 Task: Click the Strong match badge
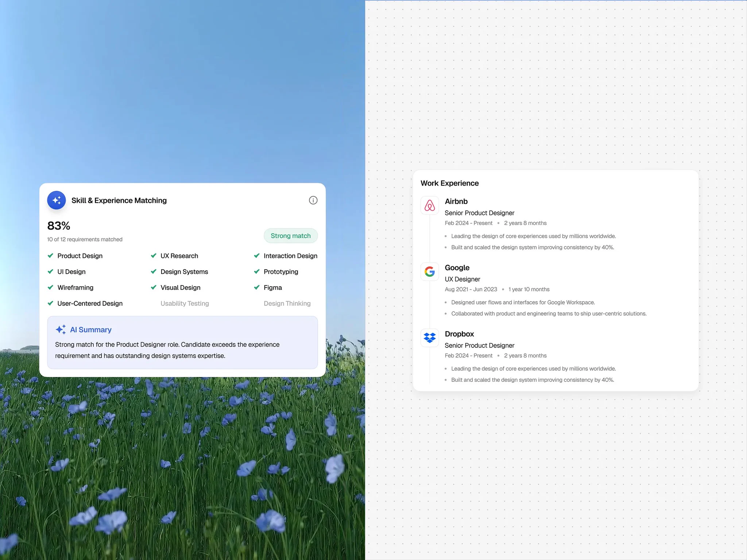click(291, 236)
